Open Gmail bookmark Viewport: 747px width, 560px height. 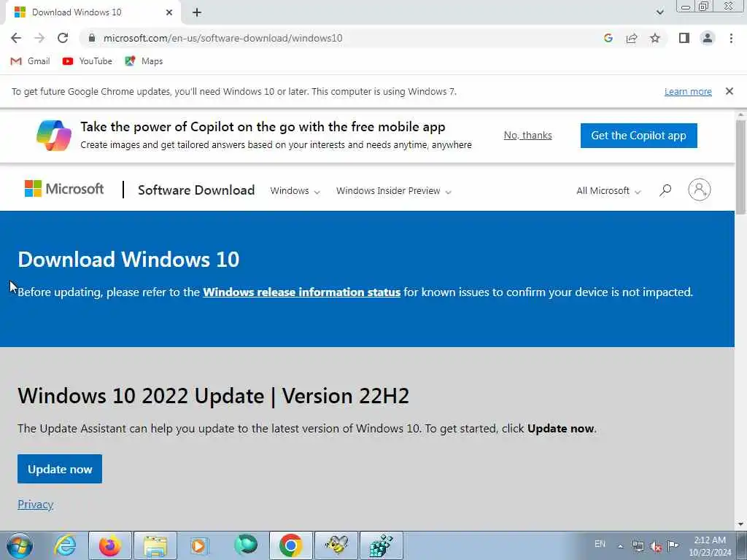click(x=30, y=61)
